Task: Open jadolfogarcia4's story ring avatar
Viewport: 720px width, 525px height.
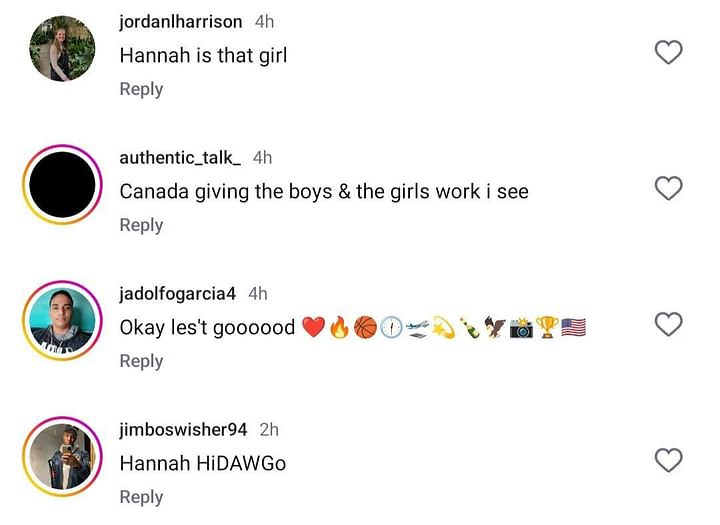Action: pos(62,320)
